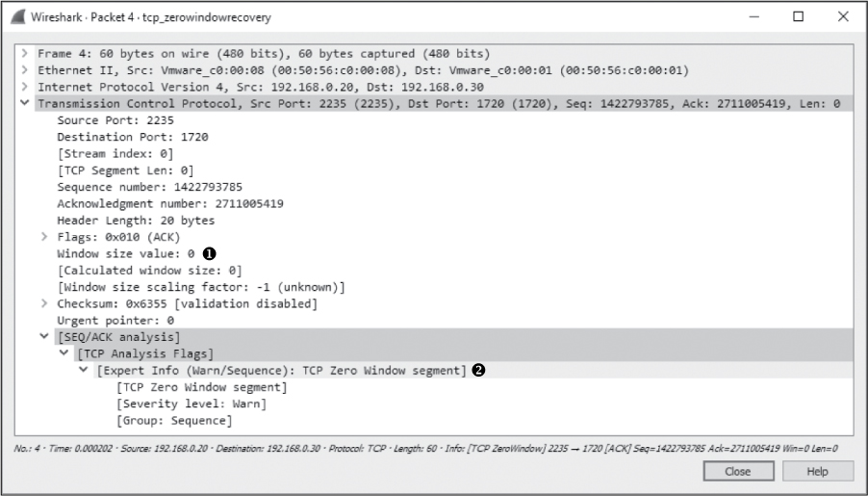Viewport: 868px width, 496px height.
Task: Collapse the Transmission Control Protocol section
Action: point(24,102)
